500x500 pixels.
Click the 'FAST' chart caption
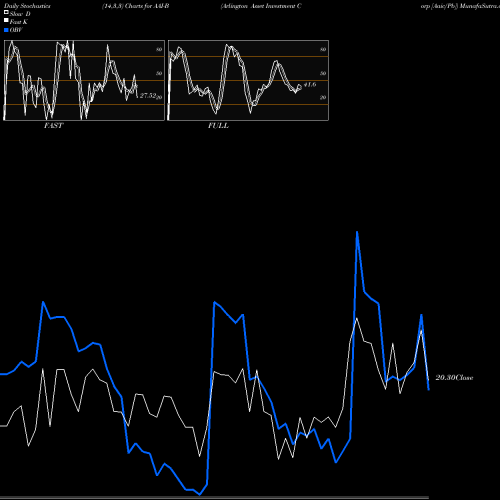pyautogui.click(x=53, y=126)
